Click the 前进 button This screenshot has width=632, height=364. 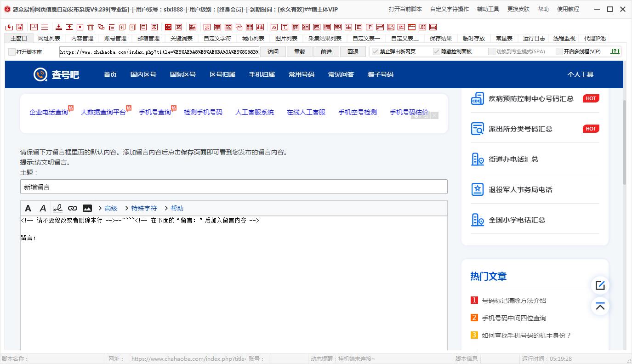pyautogui.click(x=326, y=52)
